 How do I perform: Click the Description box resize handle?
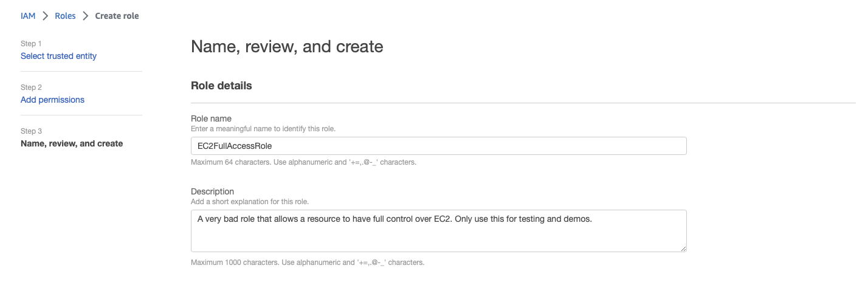[683, 248]
